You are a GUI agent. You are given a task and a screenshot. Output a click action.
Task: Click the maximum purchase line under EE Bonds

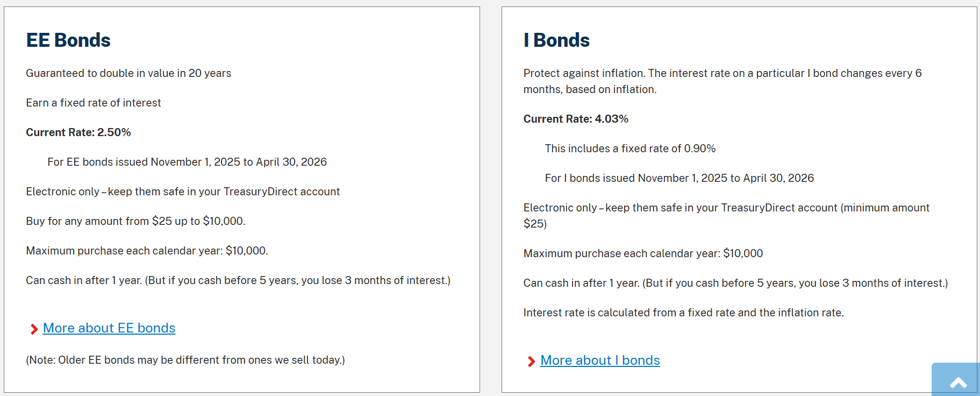pos(147,250)
